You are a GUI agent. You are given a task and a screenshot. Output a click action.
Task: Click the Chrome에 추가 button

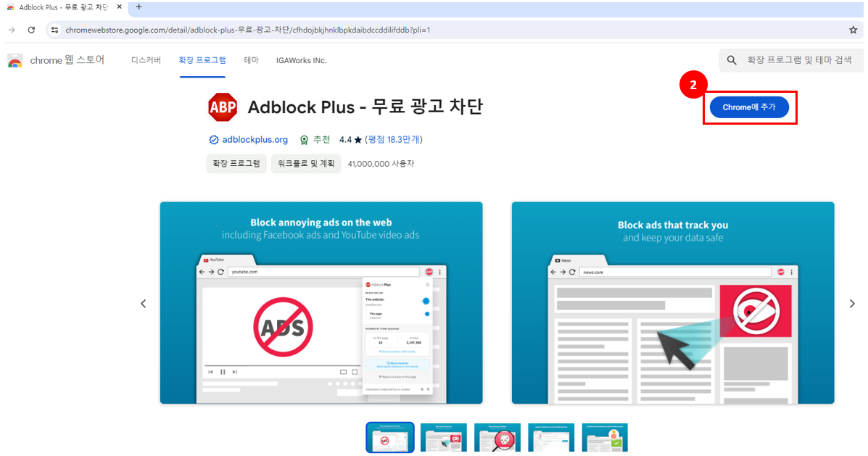coord(749,107)
